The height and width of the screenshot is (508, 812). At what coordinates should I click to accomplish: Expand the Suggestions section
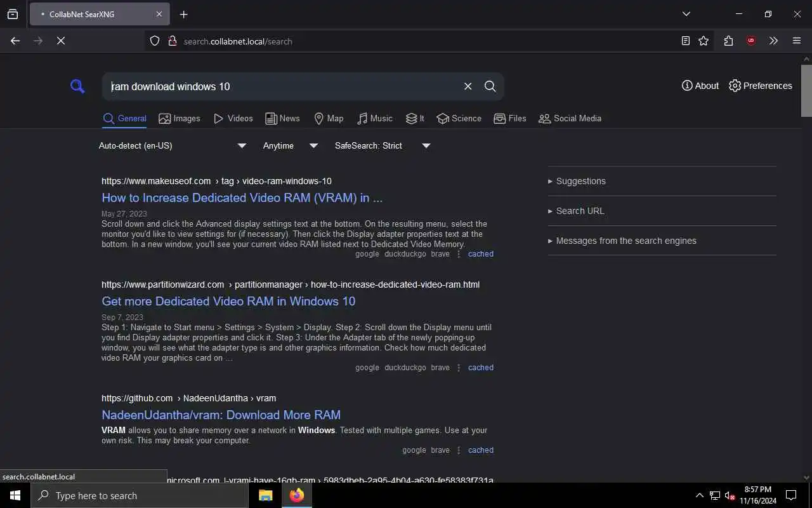[577, 181]
